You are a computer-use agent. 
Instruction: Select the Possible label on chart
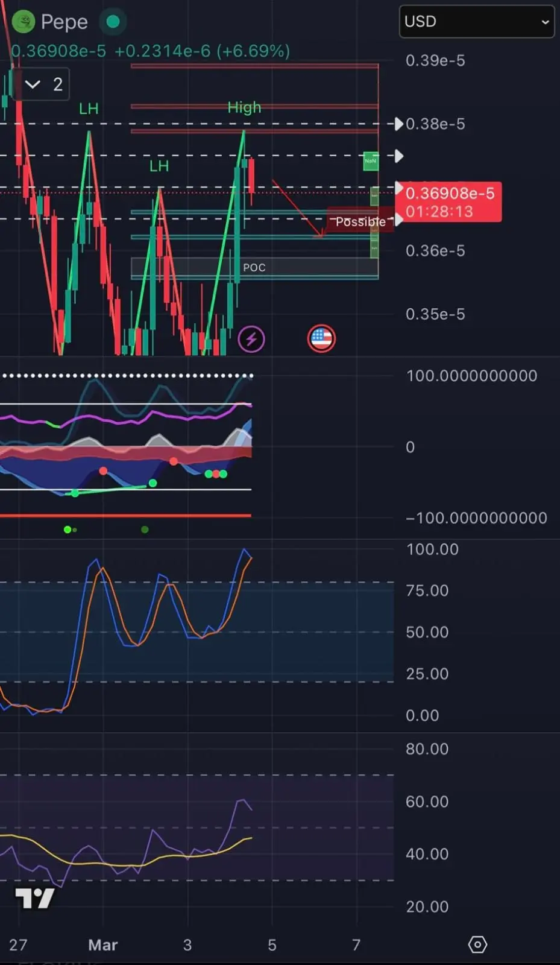(360, 221)
